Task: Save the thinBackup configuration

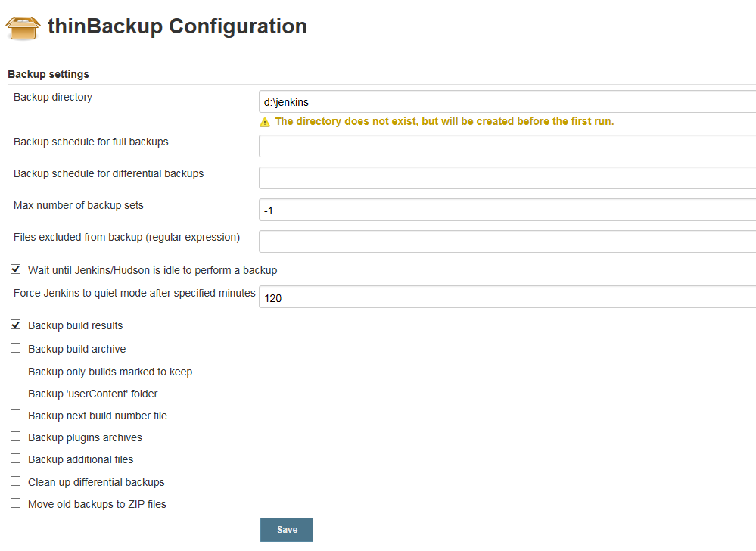Action: (x=287, y=529)
